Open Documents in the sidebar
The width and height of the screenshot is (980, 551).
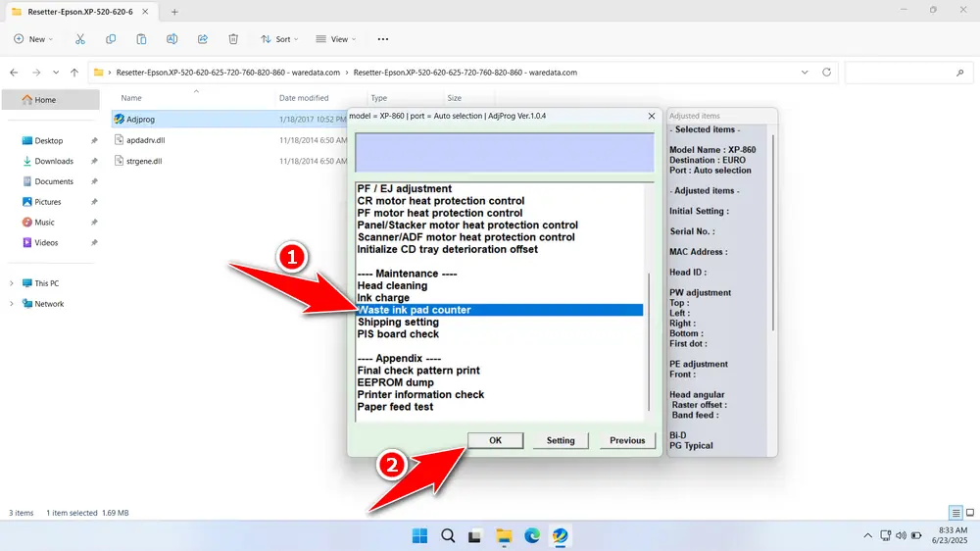(x=54, y=181)
